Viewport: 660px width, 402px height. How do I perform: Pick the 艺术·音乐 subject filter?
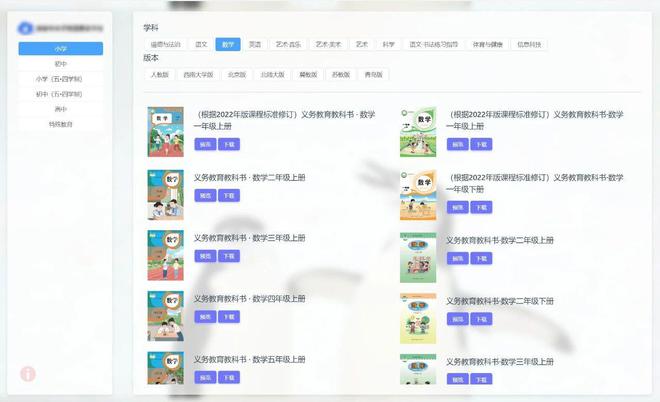coord(288,44)
